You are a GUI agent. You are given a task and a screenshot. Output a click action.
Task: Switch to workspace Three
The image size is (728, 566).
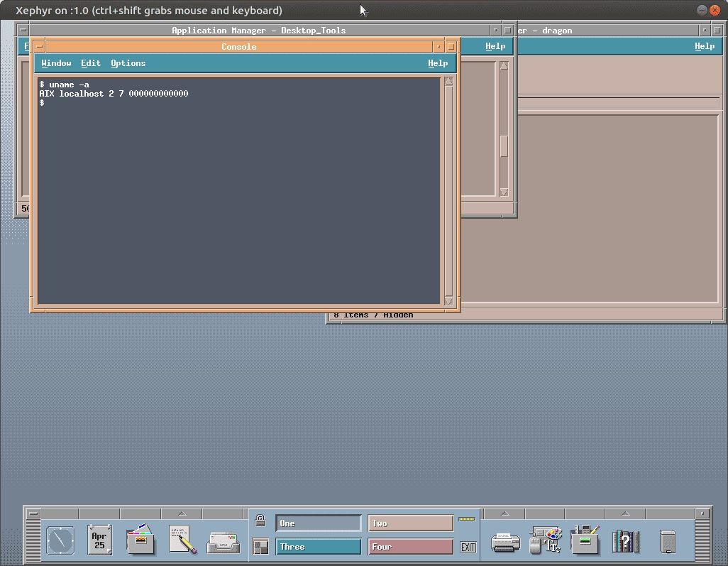click(x=318, y=547)
